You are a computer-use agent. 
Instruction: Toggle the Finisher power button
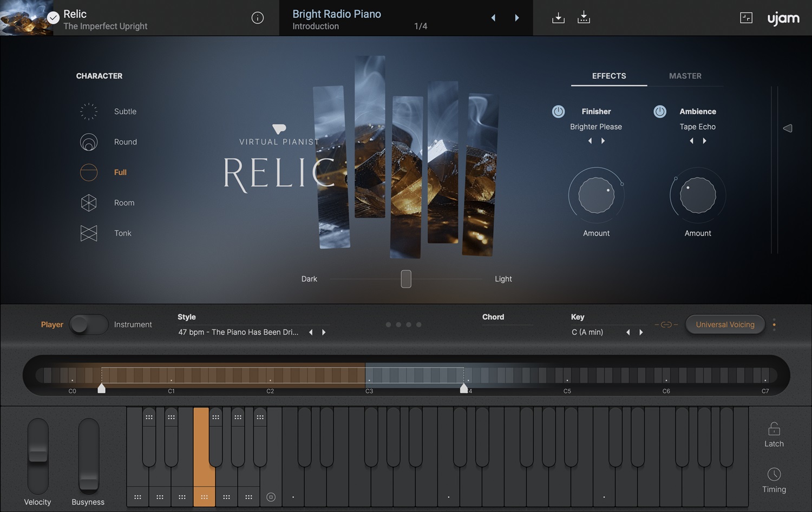pos(558,111)
